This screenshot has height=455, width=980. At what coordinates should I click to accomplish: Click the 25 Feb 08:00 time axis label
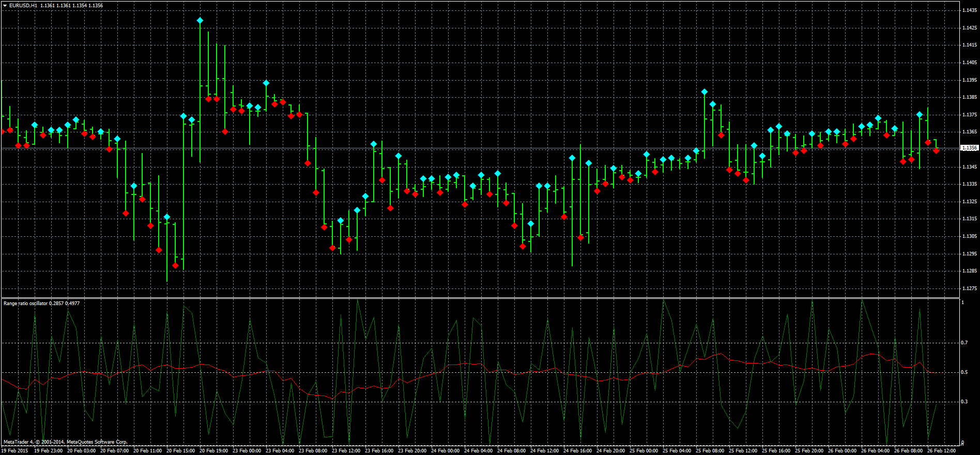pos(710,451)
